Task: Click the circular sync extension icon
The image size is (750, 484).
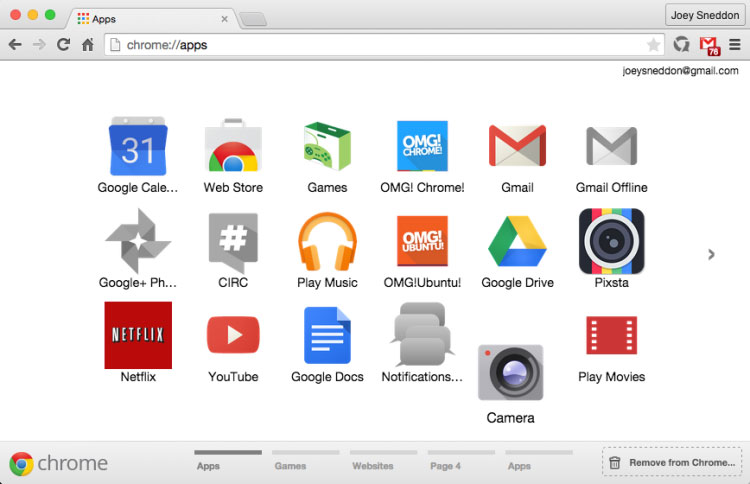Action: tap(681, 44)
